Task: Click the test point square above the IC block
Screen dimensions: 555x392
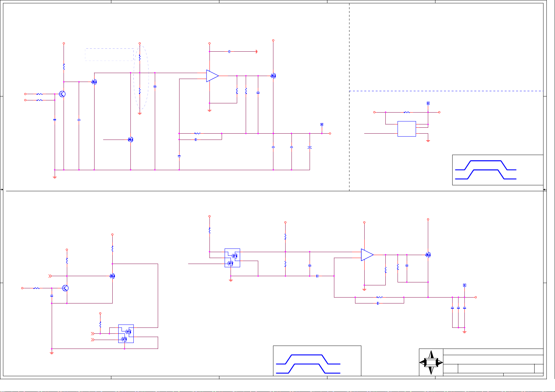Action: click(x=428, y=103)
